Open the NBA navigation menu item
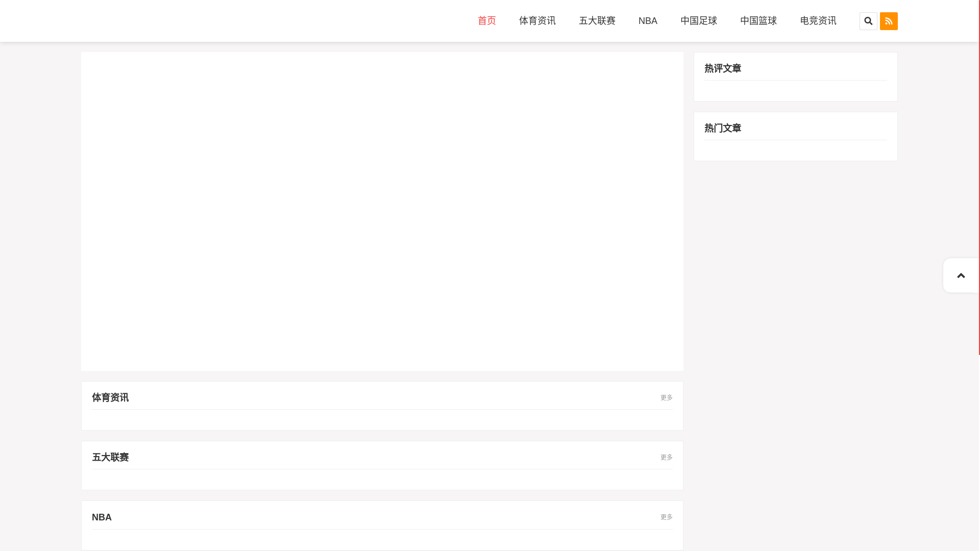 coord(648,21)
